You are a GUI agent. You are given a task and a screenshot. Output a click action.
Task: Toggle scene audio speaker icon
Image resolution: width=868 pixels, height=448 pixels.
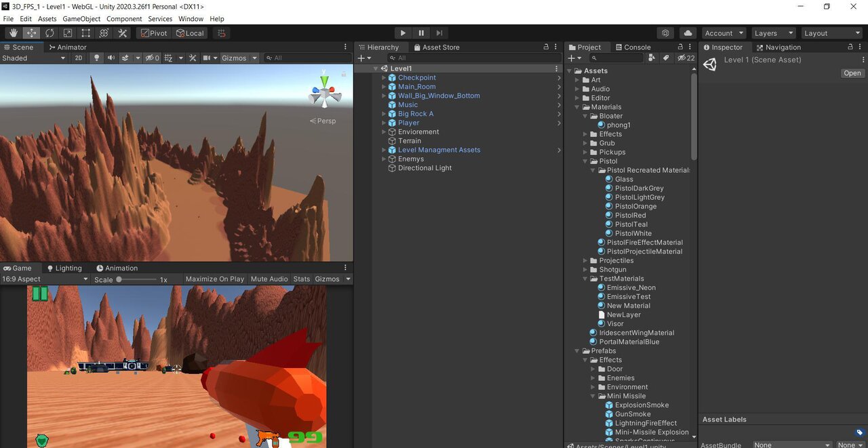pos(111,58)
